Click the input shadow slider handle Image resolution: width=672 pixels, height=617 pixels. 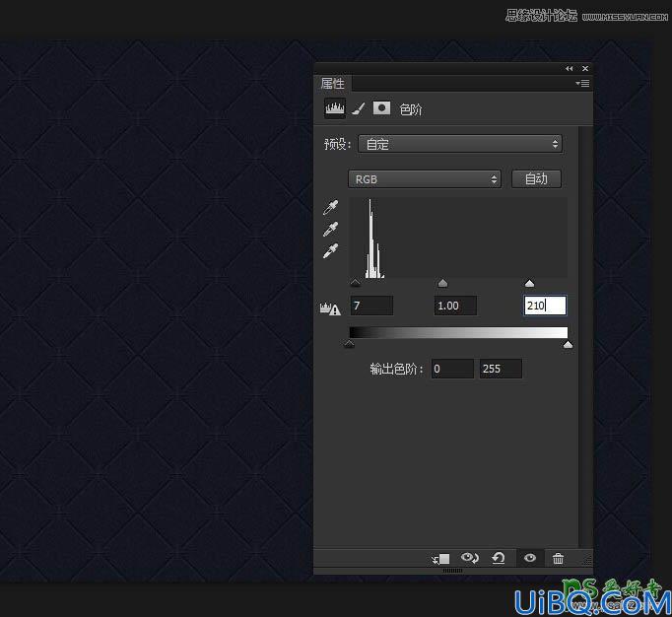tap(356, 283)
